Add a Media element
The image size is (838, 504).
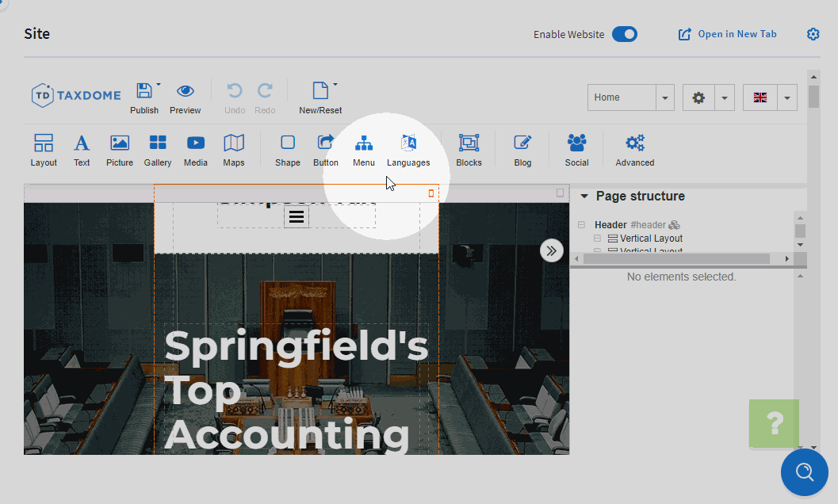point(196,149)
